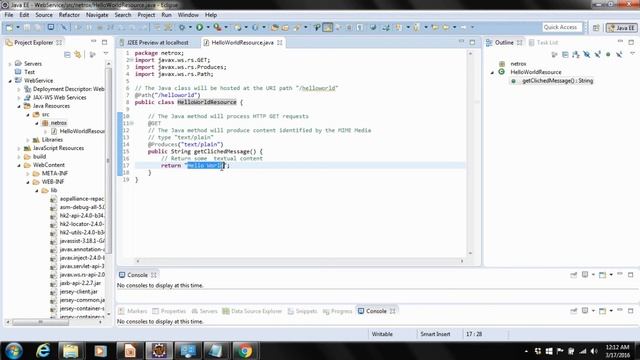Open the Outline view menu triangle
The width and height of the screenshot is (640, 360).
point(632,54)
